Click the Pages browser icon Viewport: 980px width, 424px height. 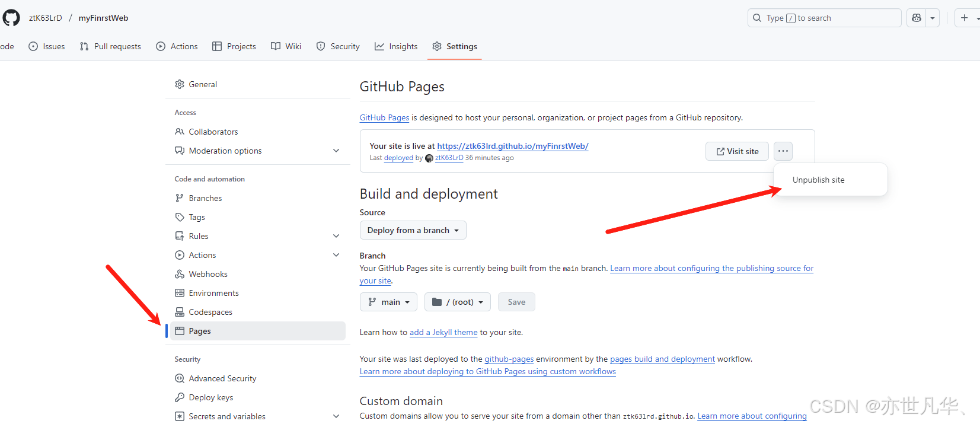tap(180, 331)
